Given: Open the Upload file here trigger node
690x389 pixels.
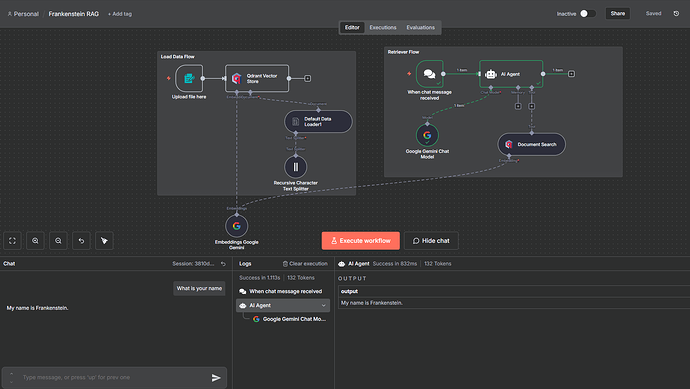Looking at the screenshot, I should click(189, 78).
